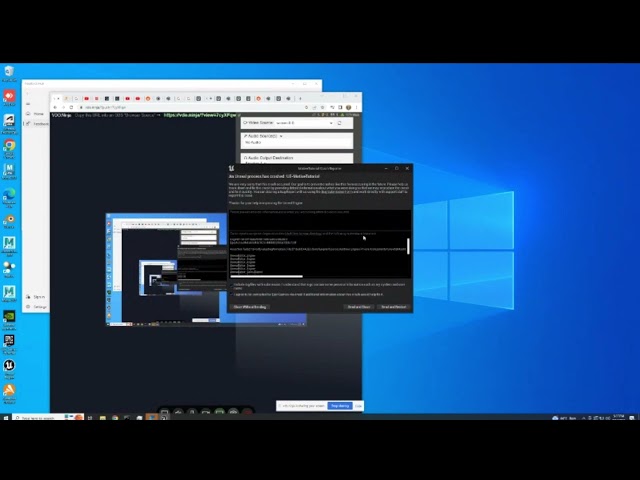Click Send and Close button

(359, 307)
